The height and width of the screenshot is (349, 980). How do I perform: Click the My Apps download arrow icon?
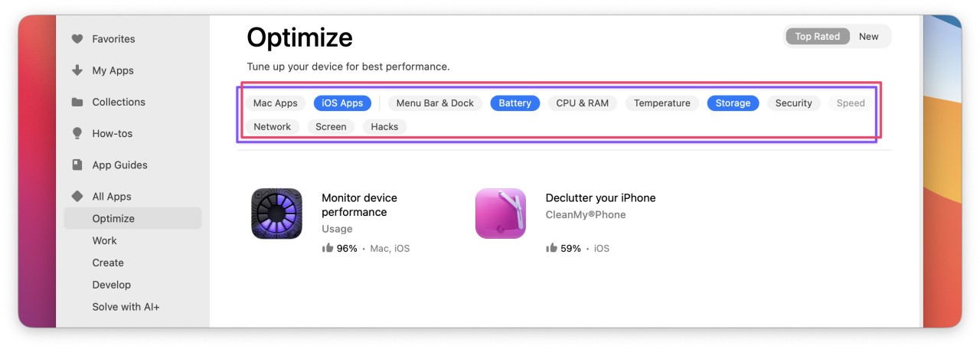pos(77,70)
